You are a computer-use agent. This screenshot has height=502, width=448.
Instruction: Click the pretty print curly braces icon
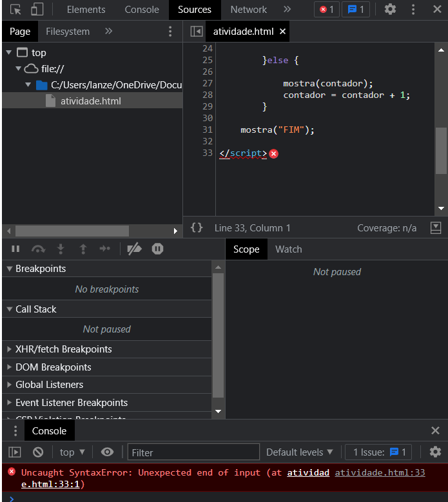197,227
